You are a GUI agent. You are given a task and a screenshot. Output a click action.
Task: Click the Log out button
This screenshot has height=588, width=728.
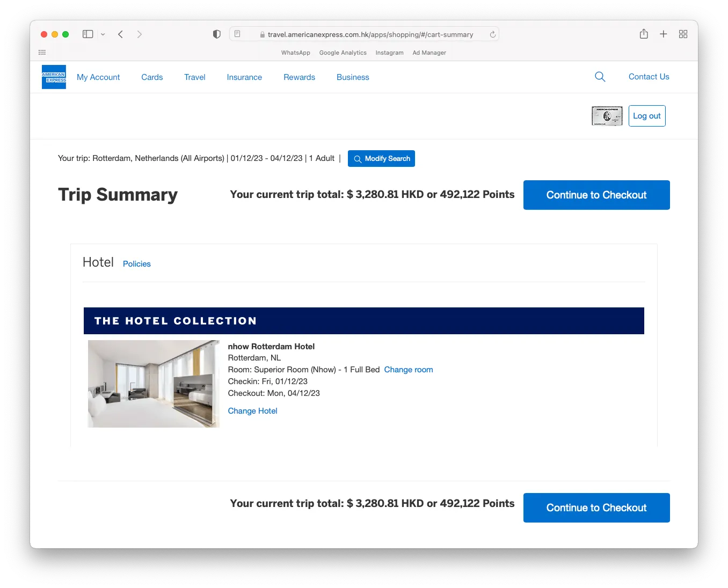tap(647, 116)
